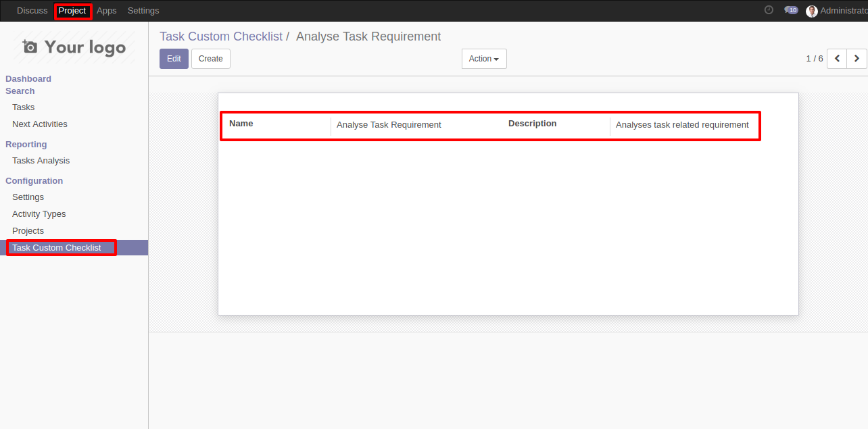This screenshot has width=868, height=429.
Task: Open Next Activities in the sidebar
Action: coord(40,124)
